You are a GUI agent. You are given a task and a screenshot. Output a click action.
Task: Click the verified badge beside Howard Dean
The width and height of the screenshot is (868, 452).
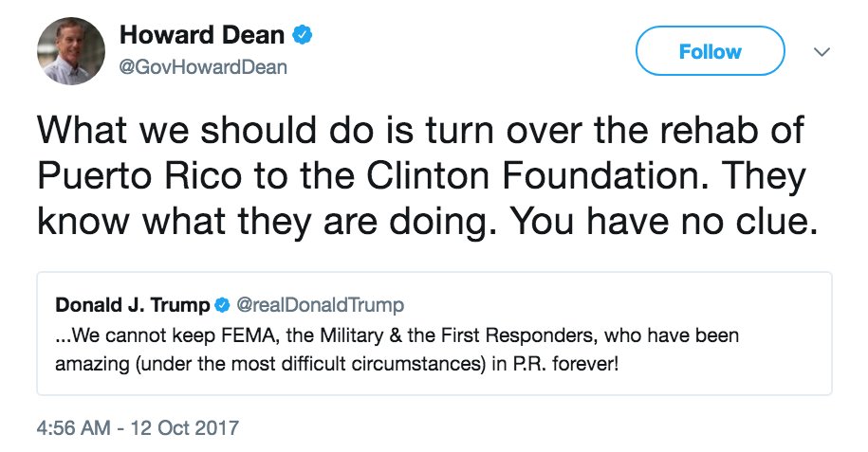tap(304, 38)
